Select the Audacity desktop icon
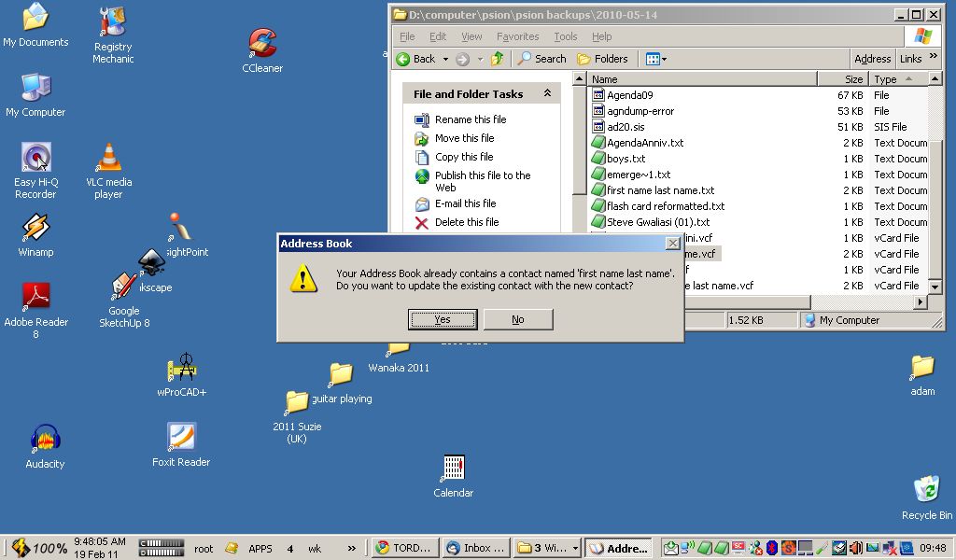956x560 pixels. (x=45, y=440)
